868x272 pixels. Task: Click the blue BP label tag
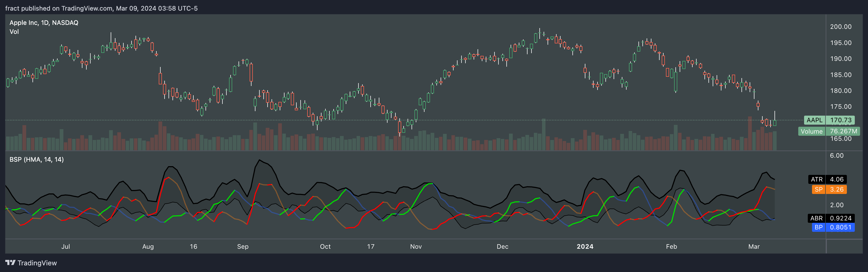coord(818,228)
